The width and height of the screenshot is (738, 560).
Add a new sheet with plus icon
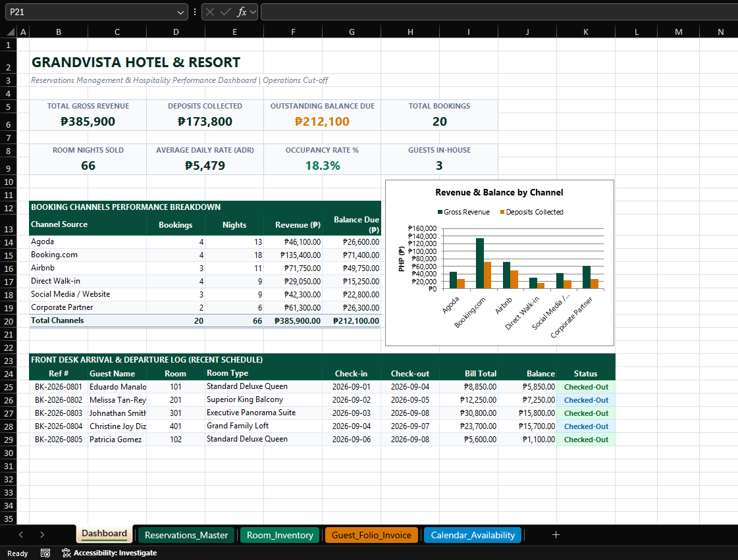point(556,534)
